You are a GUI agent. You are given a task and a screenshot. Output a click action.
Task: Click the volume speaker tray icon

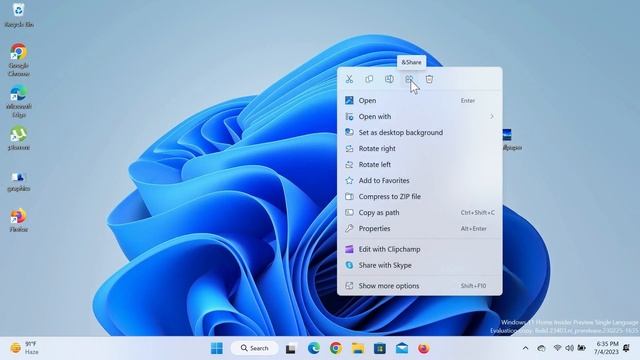coord(569,348)
